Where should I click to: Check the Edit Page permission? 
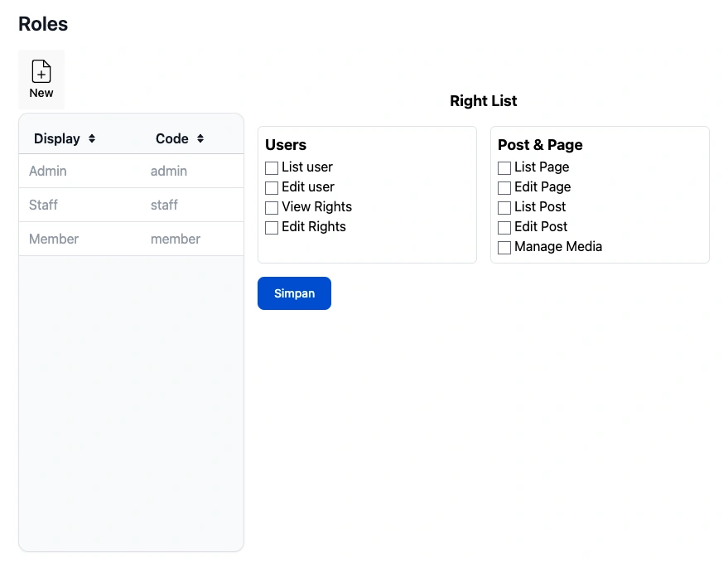pyautogui.click(x=504, y=188)
